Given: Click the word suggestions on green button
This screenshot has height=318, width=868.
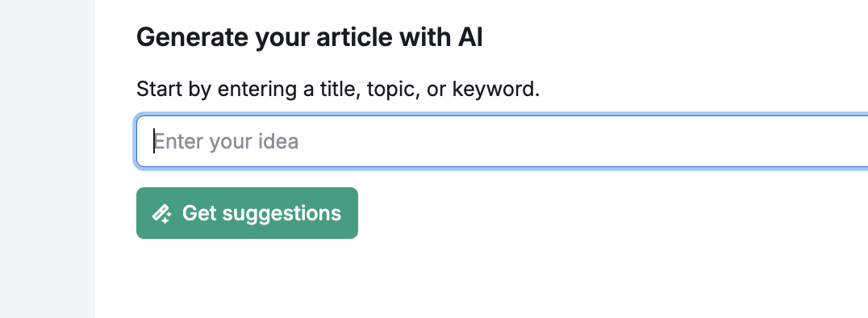Looking at the screenshot, I should pos(282,215).
